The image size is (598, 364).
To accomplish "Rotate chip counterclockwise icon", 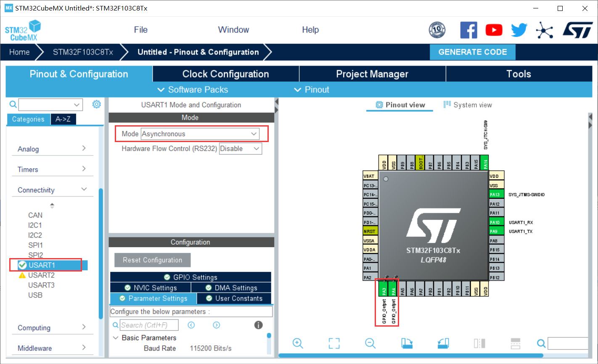I will click(x=443, y=343).
